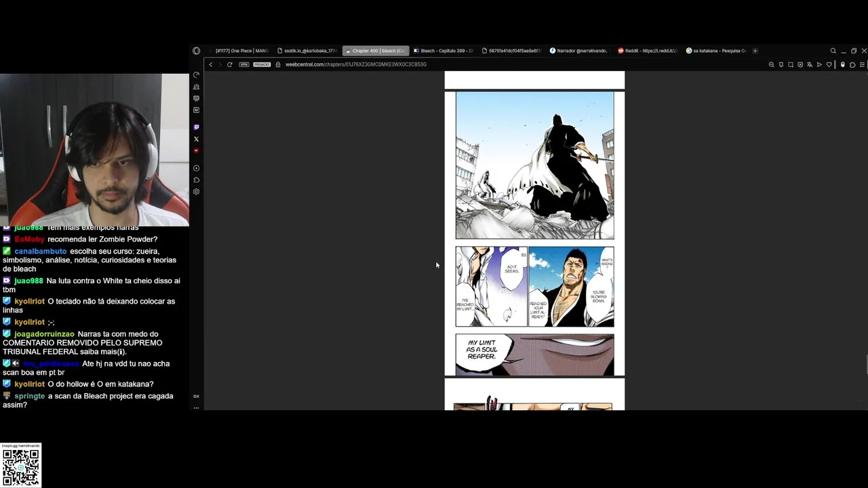Click the mouse-shaped icon in toolbar

(x=843, y=64)
